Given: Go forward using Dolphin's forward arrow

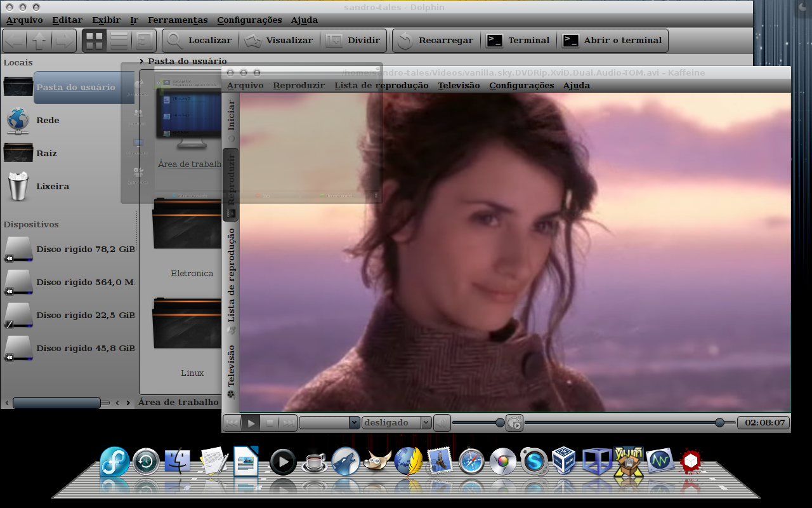Looking at the screenshot, I should click(63, 41).
